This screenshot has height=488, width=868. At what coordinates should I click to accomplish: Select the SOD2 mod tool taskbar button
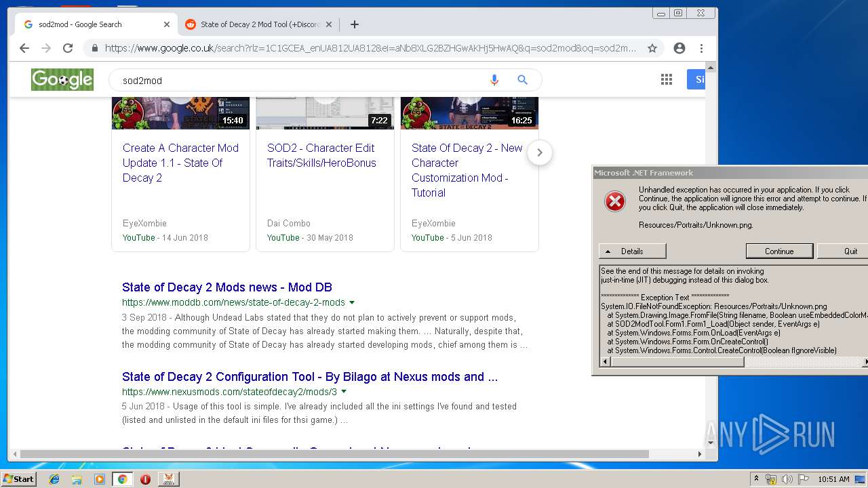point(168,479)
